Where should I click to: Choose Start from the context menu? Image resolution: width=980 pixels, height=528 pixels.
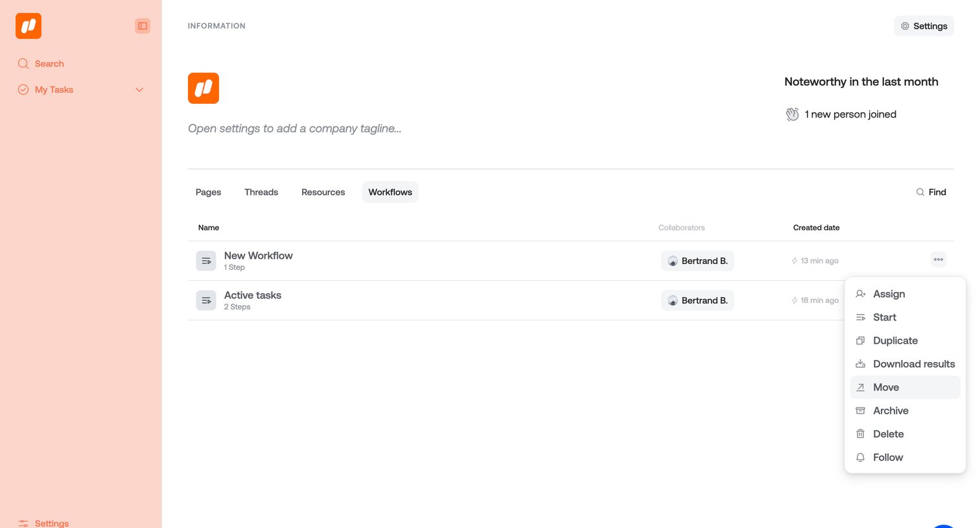905,317
